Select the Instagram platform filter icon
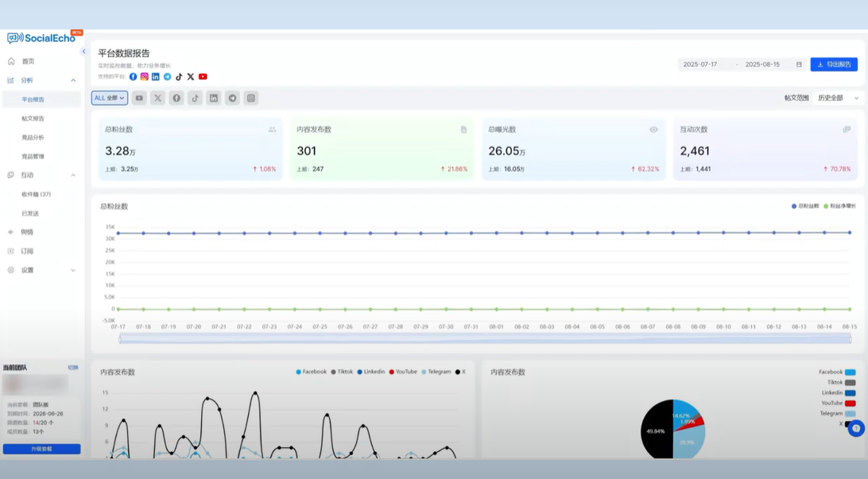The height and width of the screenshot is (479, 868). (250, 98)
